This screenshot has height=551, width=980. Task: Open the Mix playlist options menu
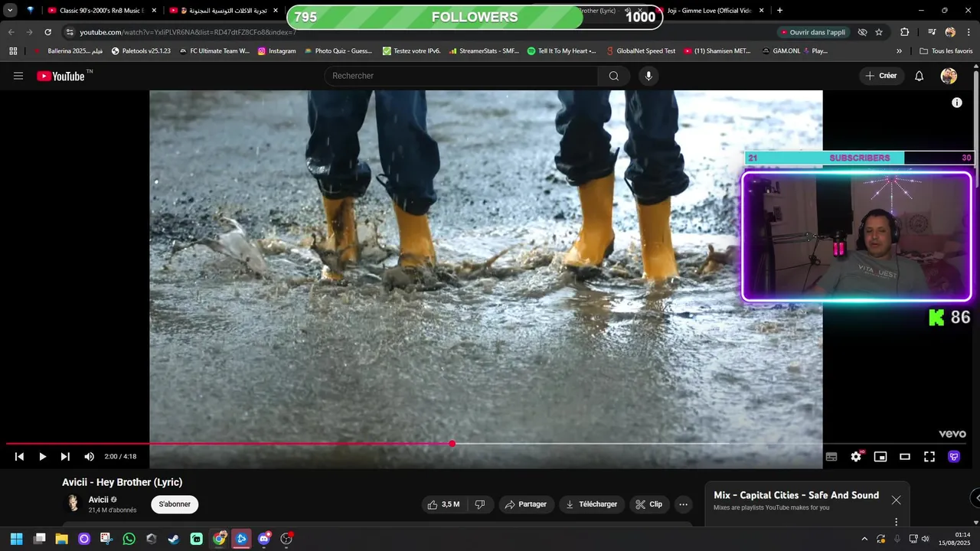896,522
